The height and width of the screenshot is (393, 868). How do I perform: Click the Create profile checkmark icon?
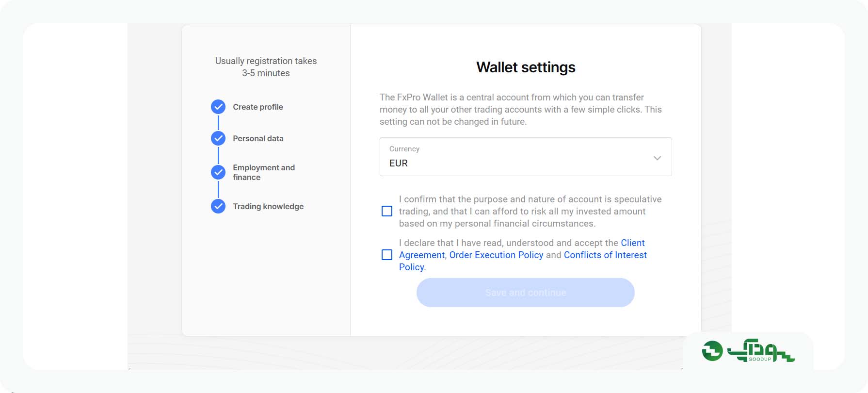[x=218, y=107]
